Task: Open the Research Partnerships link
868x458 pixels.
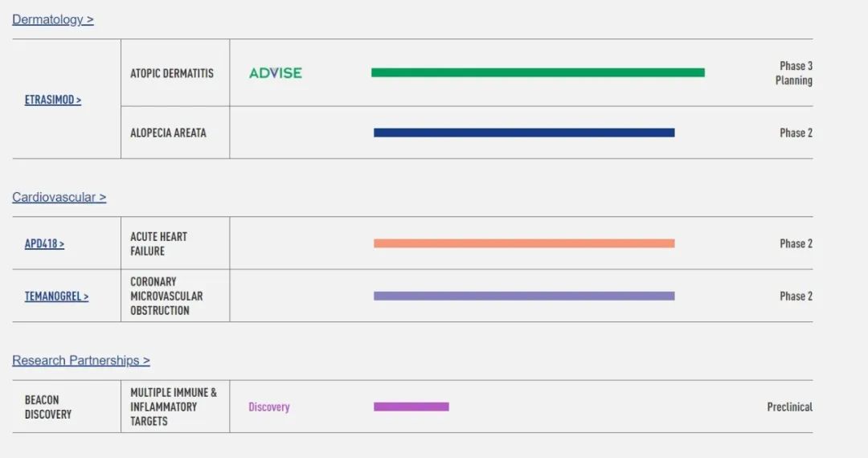Action: click(x=80, y=361)
